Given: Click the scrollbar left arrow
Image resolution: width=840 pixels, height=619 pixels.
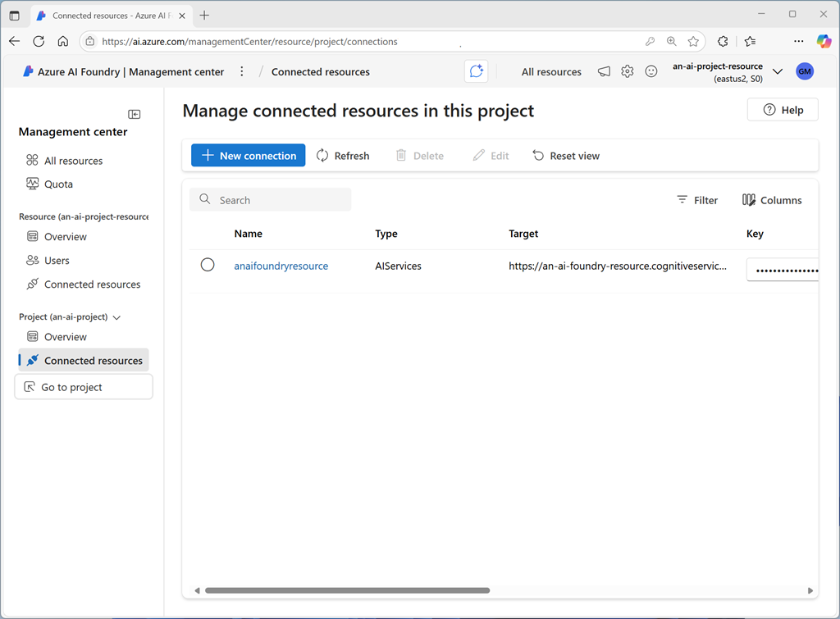Looking at the screenshot, I should pyautogui.click(x=197, y=590).
